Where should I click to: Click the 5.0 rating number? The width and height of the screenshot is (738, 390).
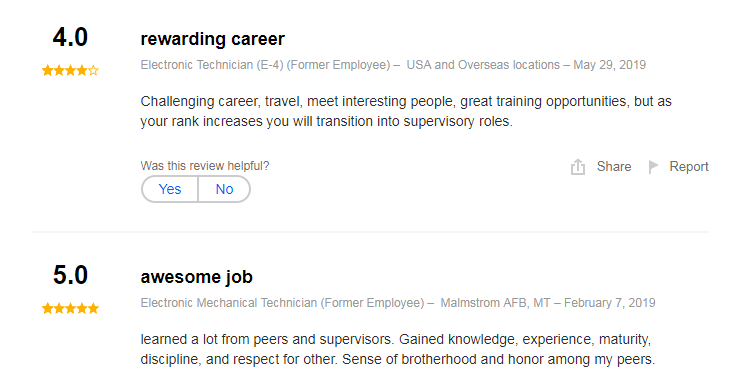[x=70, y=275]
